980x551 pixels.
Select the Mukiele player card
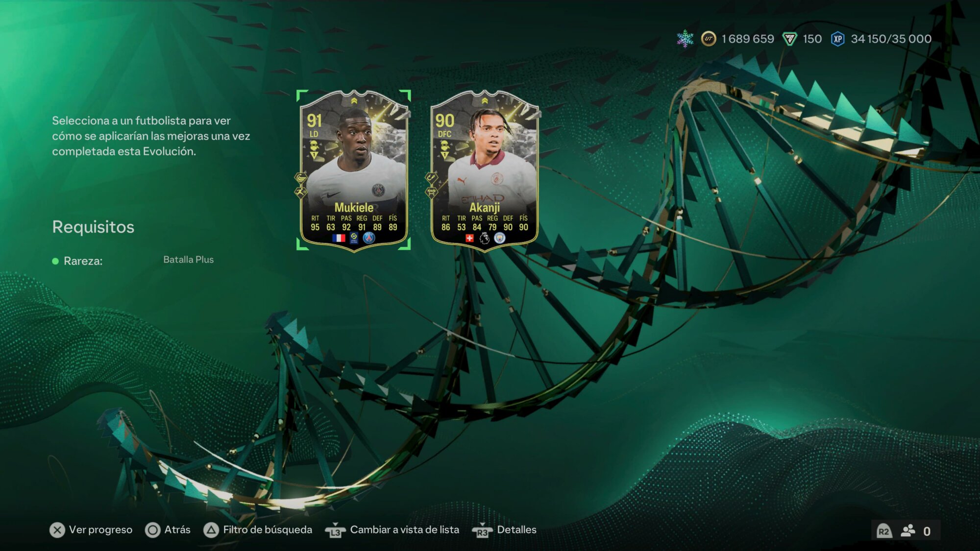tap(353, 170)
